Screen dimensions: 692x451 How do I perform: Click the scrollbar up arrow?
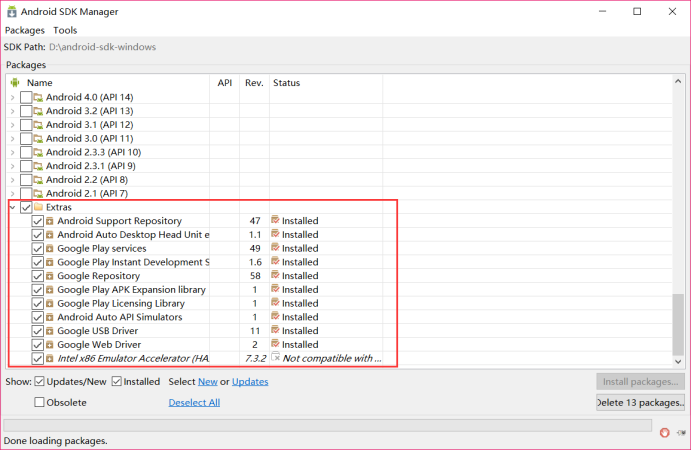tap(678, 82)
